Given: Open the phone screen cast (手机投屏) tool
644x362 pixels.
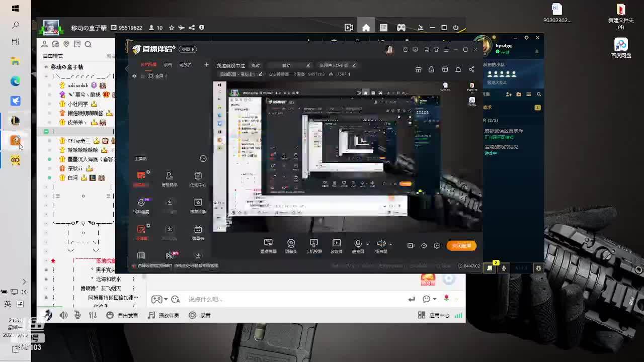Looking at the screenshot, I should (314, 245).
